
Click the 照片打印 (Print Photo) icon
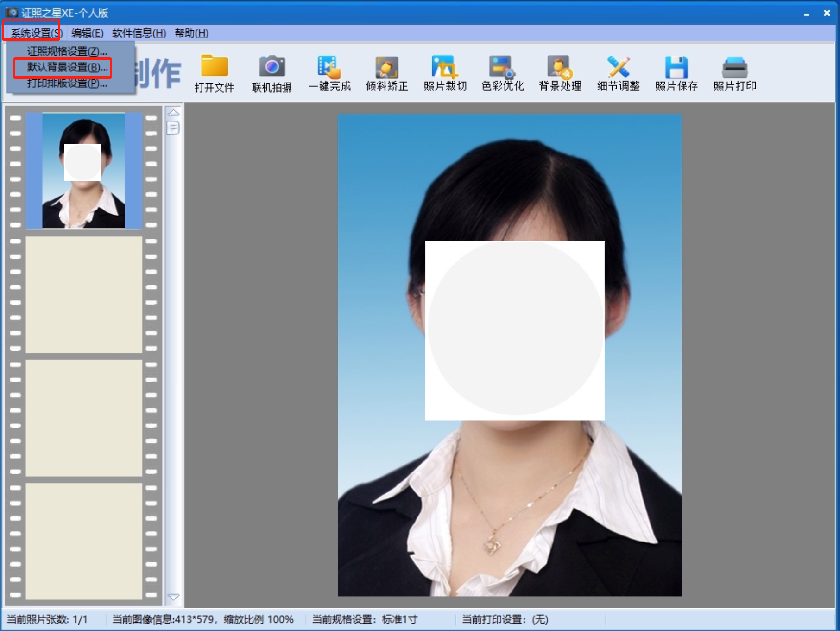[734, 73]
